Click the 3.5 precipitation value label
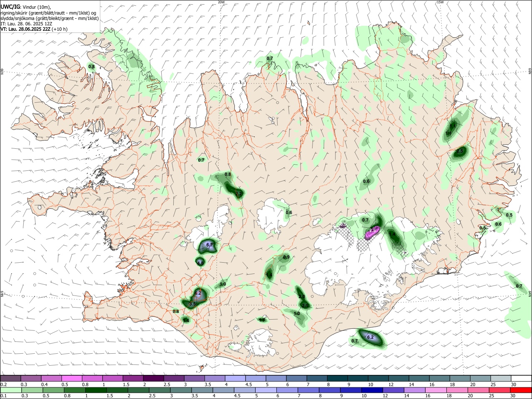The width and height of the screenshot is (532, 399). click(x=192, y=304)
